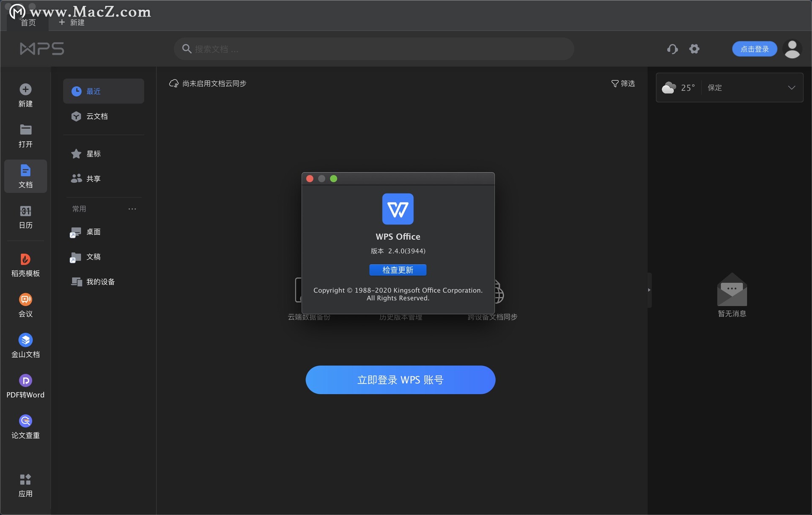Switch to the 首页 tab

click(28, 22)
